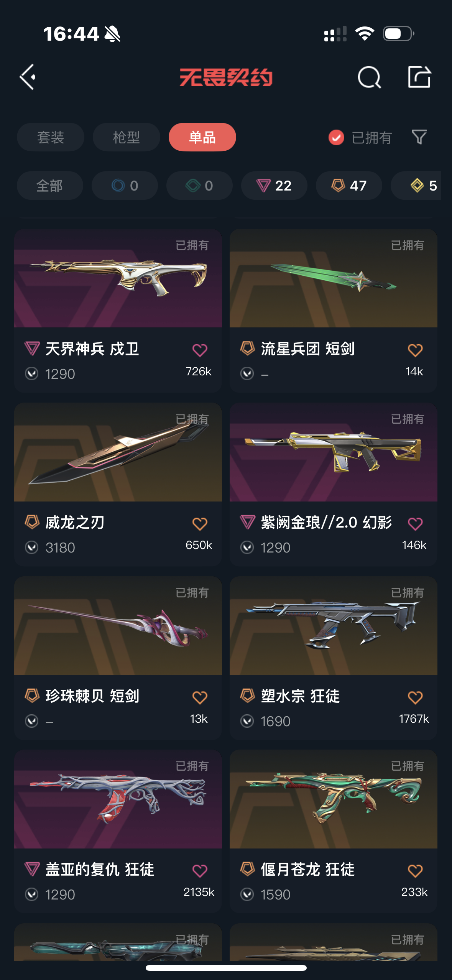
Task: Switch to the 枪型 tab
Action: (127, 137)
